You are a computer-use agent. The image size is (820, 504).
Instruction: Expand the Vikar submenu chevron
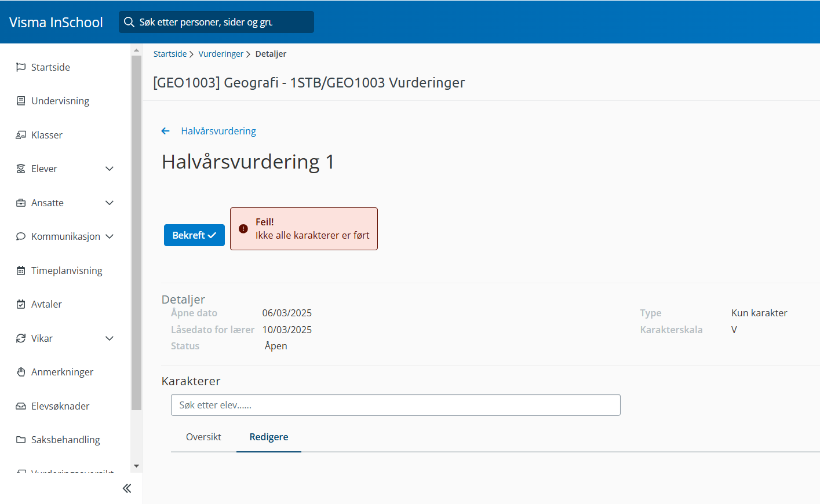pos(110,338)
